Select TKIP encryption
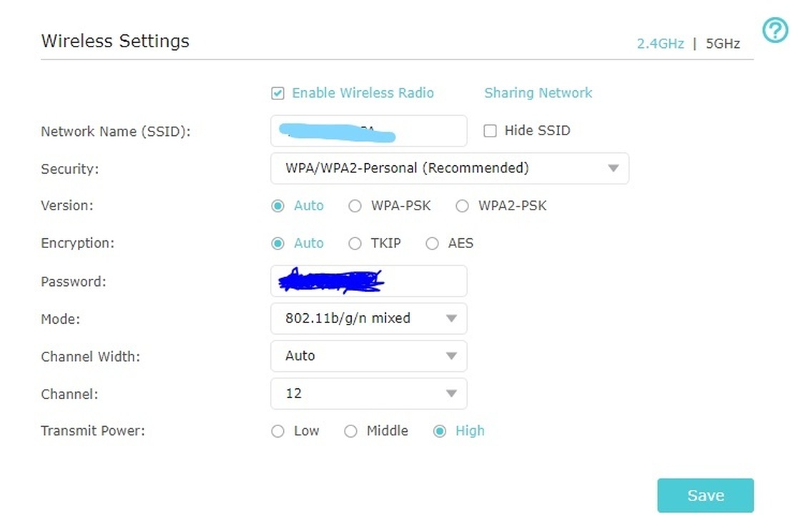This screenshot has width=798, height=532. click(x=355, y=244)
